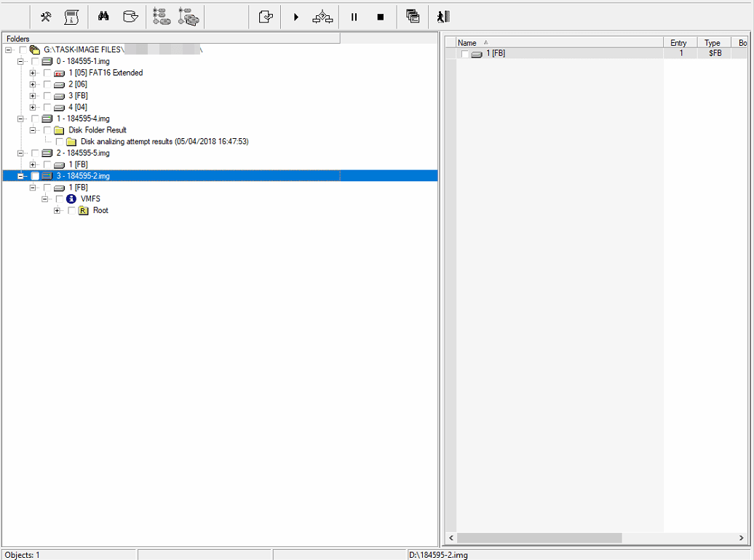Viewport: 754px width, 560px height.
Task: Click the D:\184595-2.img status bar path
Action: pyautogui.click(x=438, y=555)
